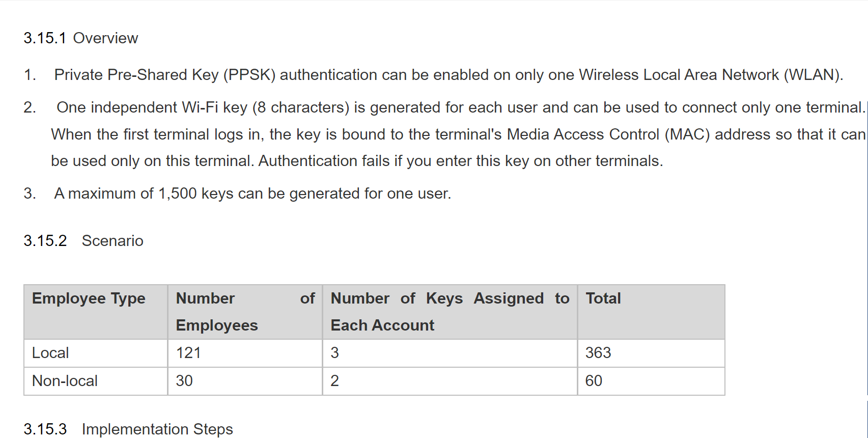Viewport: 868px width, 438px height.
Task: Click the keys cell in Local row
Action: click(450, 353)
